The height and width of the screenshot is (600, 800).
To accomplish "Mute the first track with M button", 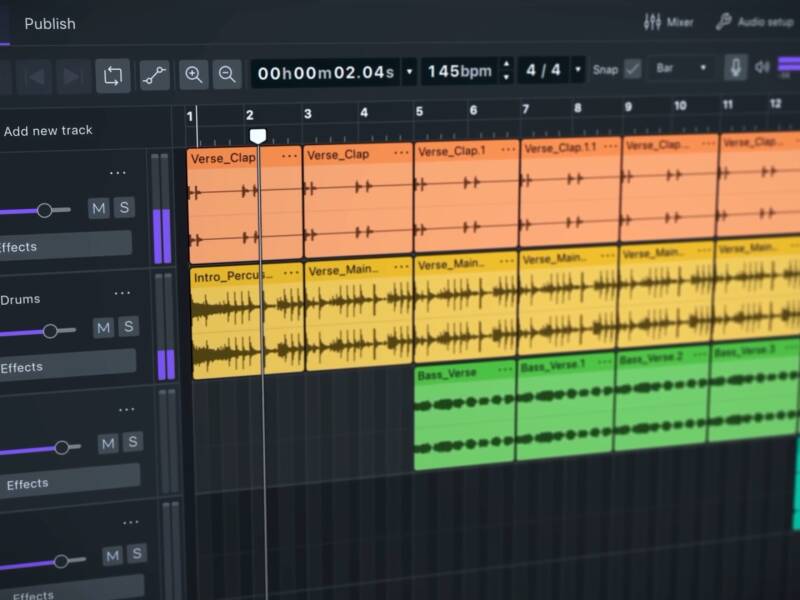I will [98, 208].
